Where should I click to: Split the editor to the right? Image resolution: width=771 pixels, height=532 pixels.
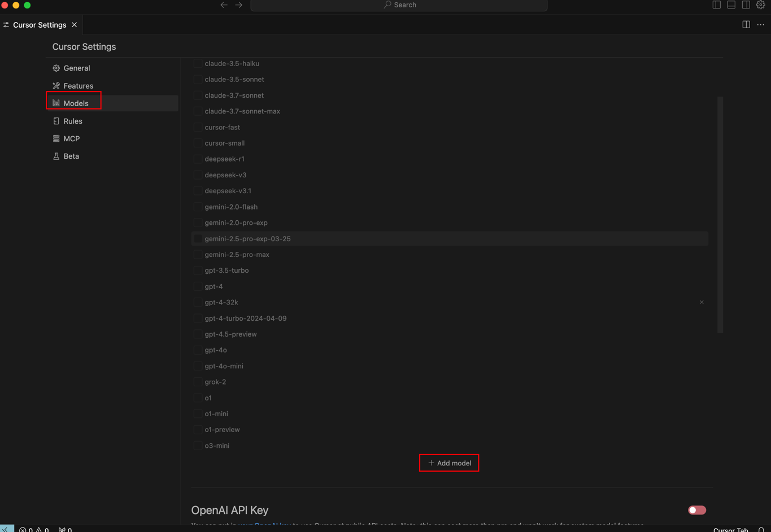coord(746,25)
